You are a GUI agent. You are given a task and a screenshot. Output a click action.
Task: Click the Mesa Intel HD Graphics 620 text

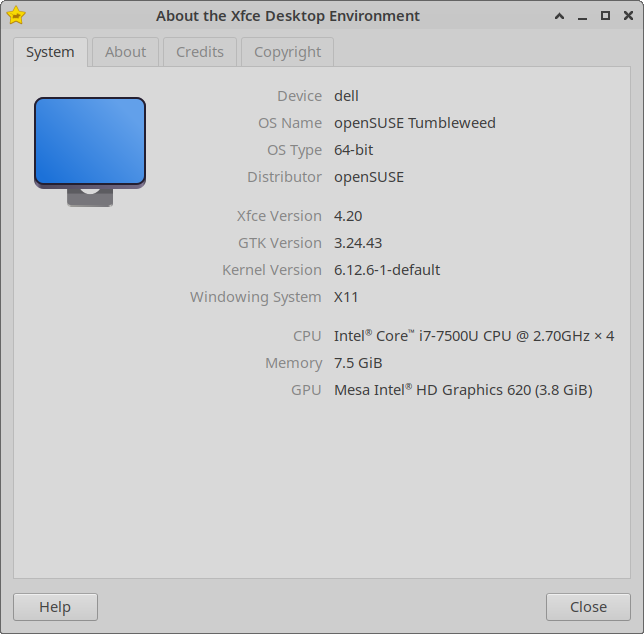coord(463,390)
